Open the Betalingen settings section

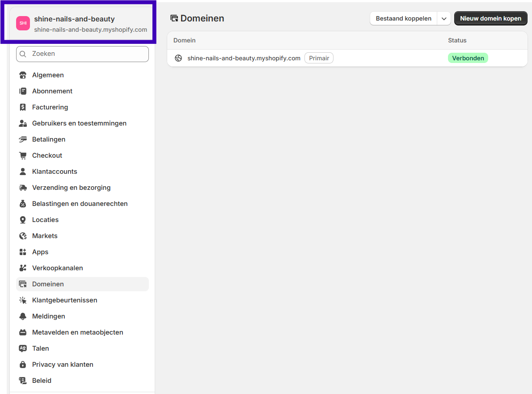point(49,139)
